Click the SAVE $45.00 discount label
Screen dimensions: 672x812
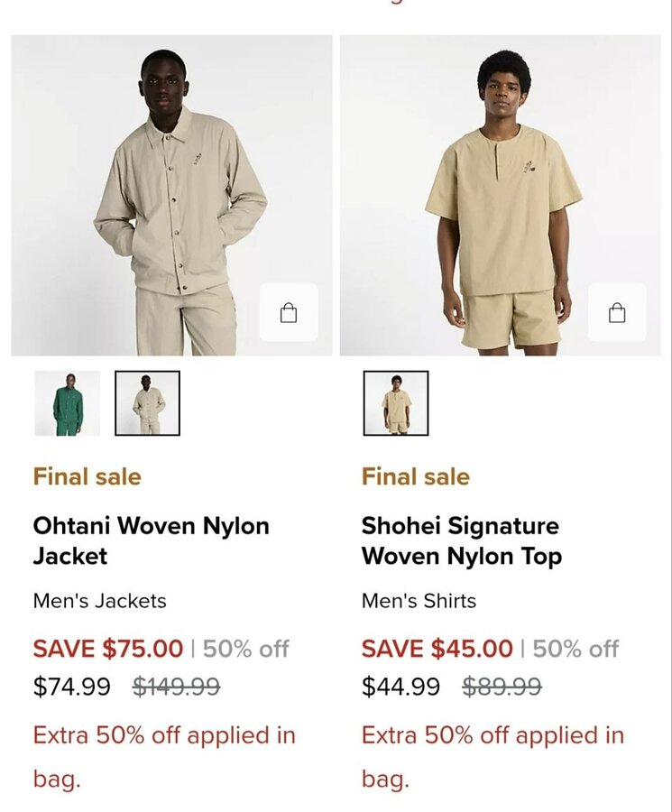(437, 649)
